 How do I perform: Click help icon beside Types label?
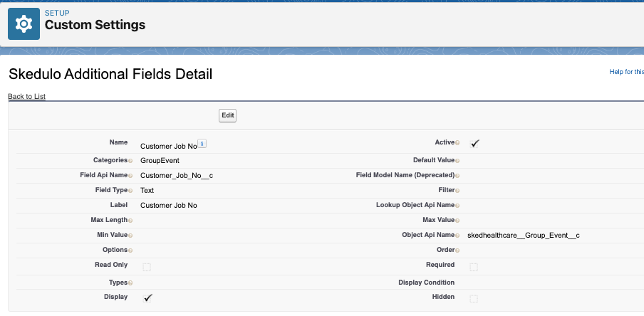130,283
